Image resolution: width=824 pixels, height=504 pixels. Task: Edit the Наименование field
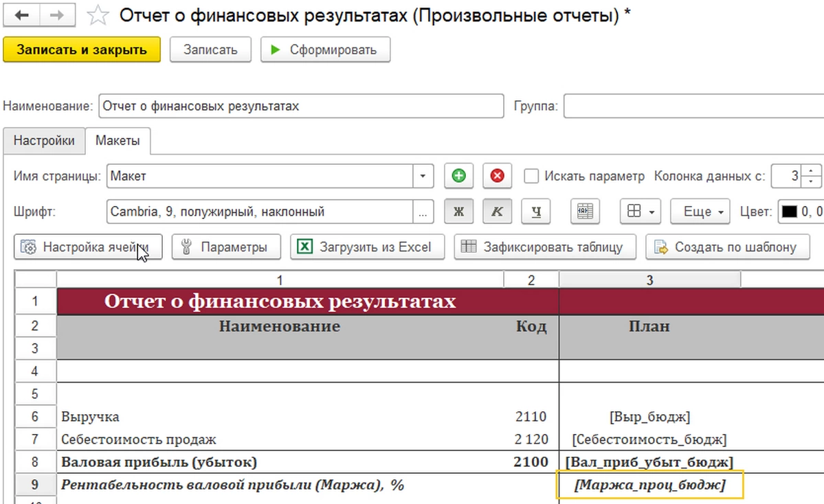click(301, 106)
